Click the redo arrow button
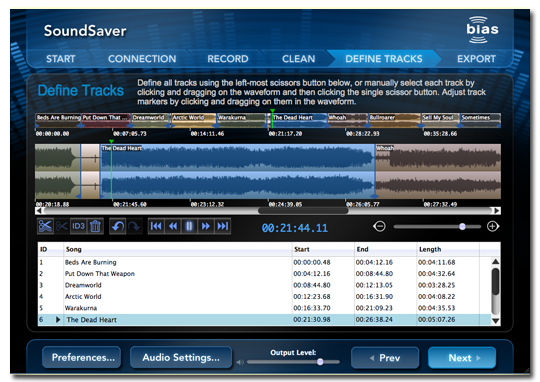The height and width of the screenshot is (382, 540). click(134, 226)
